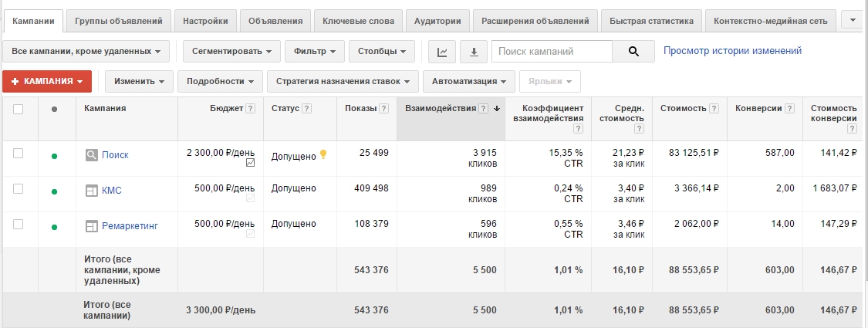Open the Просмотр истории изменений link
The width and height of the screenshot is (868, 328).
(732, 51)
